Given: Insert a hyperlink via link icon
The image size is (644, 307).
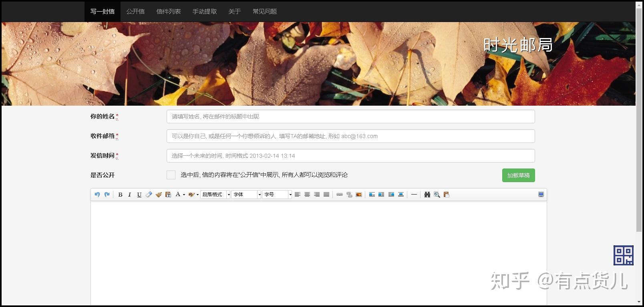Looking at the screenshot, I should [x=340, y=195].
